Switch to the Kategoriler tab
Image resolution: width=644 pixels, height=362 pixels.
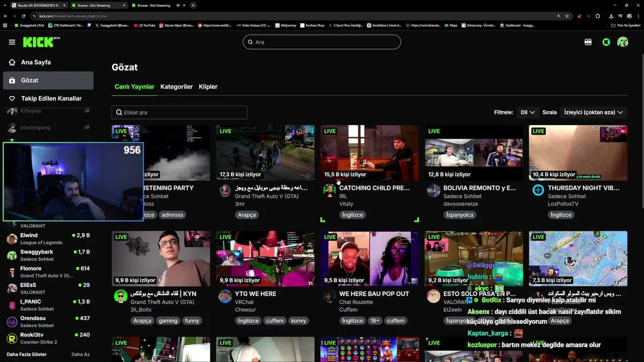(177, 86)
